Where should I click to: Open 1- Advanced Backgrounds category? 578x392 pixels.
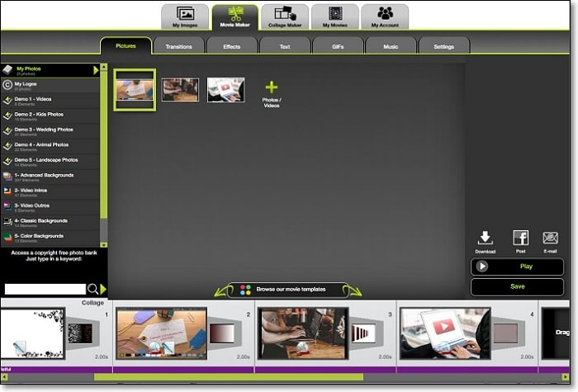[50, 176]
